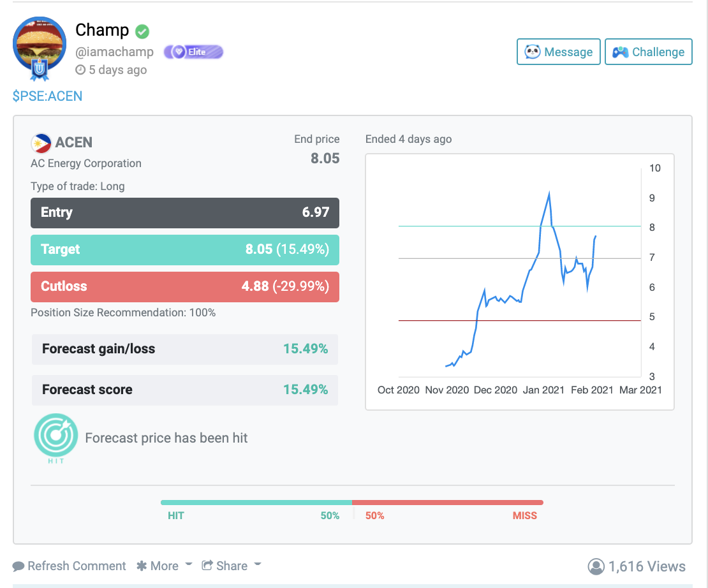Image resolution: width=708 pixels, height=588 pixels.
Task: Click the clock icon beside 5 days ago
Action: (x=80, y=70)
